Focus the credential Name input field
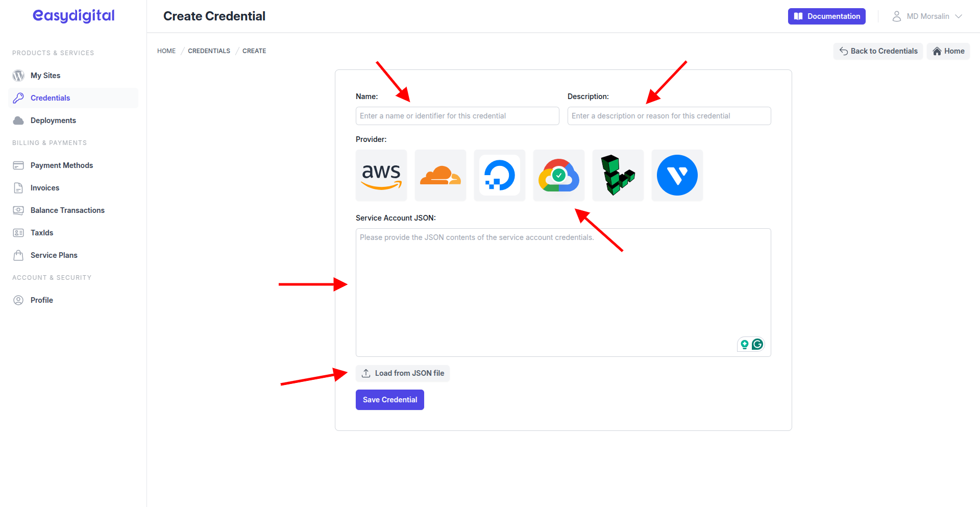Viewport: 980px width, 507px height. 457,115
